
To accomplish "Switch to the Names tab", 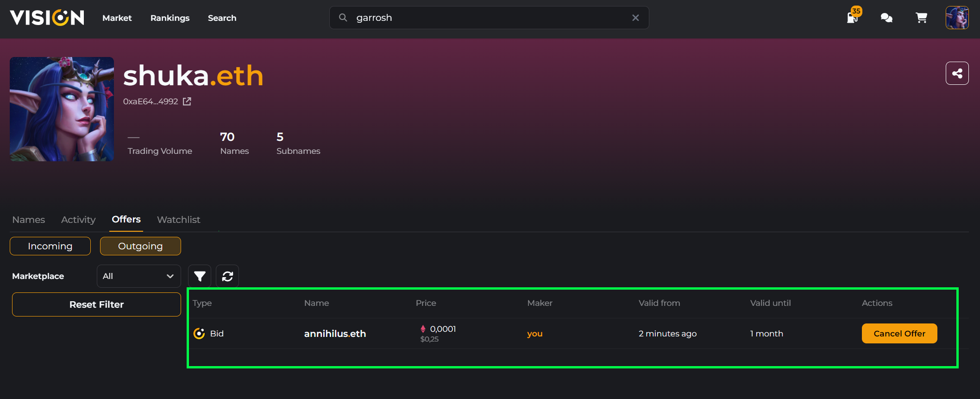I will click(x=29, y=220).
